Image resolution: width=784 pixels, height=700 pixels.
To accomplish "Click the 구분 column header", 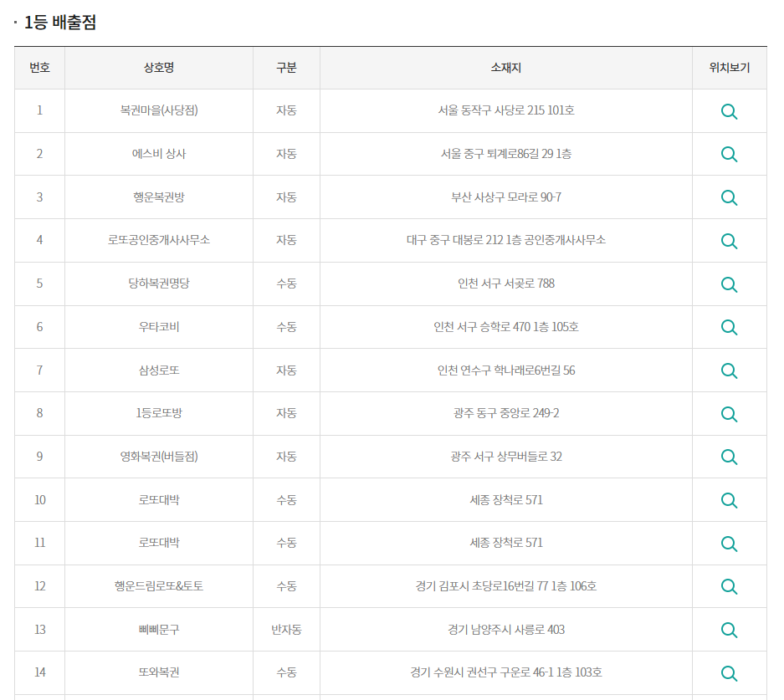I will pyautogui.click(x=286, y=68).
